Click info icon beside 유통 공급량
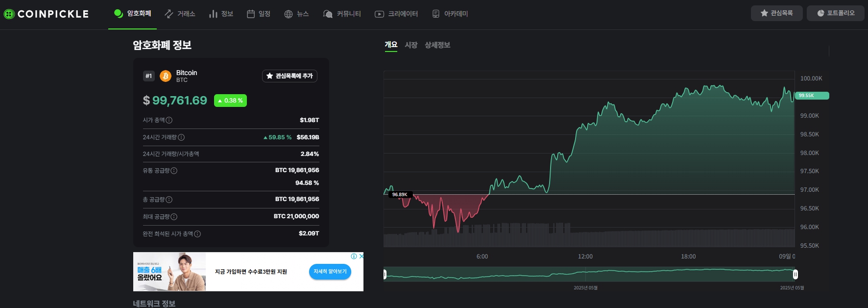The height and width of the screenshot is (308, 868). 174,171
